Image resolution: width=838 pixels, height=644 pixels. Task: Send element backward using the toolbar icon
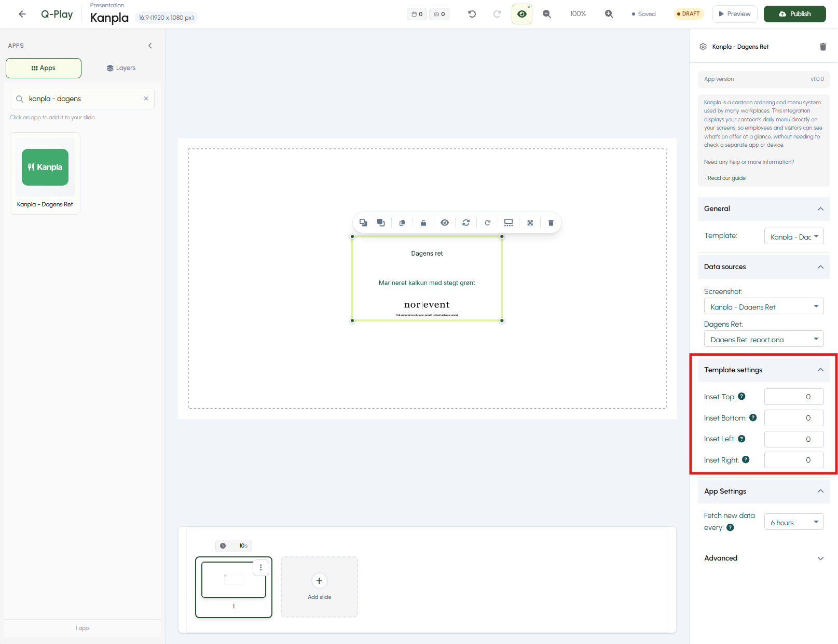363,222
